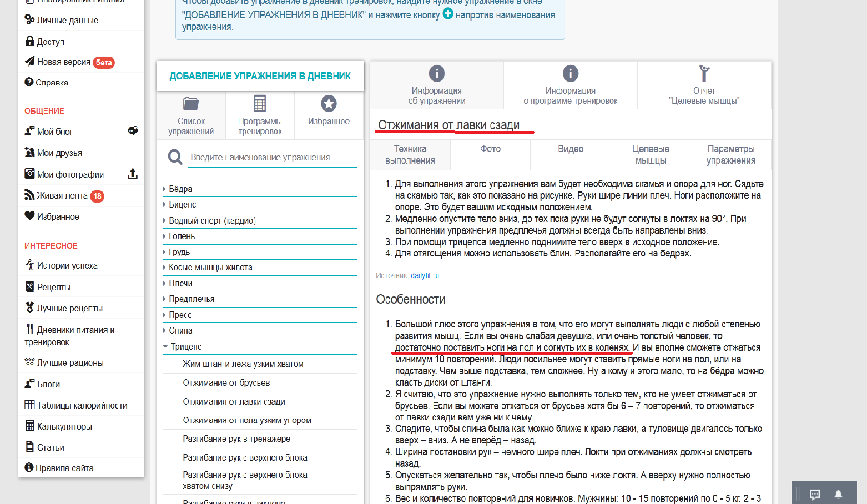The image size is (867, 504).
Task: Expand the Пресс exercise category
Action: coord(180,315)
